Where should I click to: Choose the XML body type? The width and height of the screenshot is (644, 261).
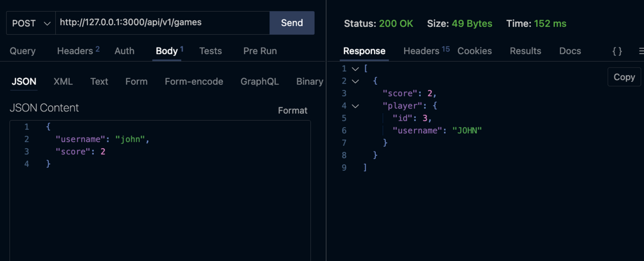coord(63,82)
